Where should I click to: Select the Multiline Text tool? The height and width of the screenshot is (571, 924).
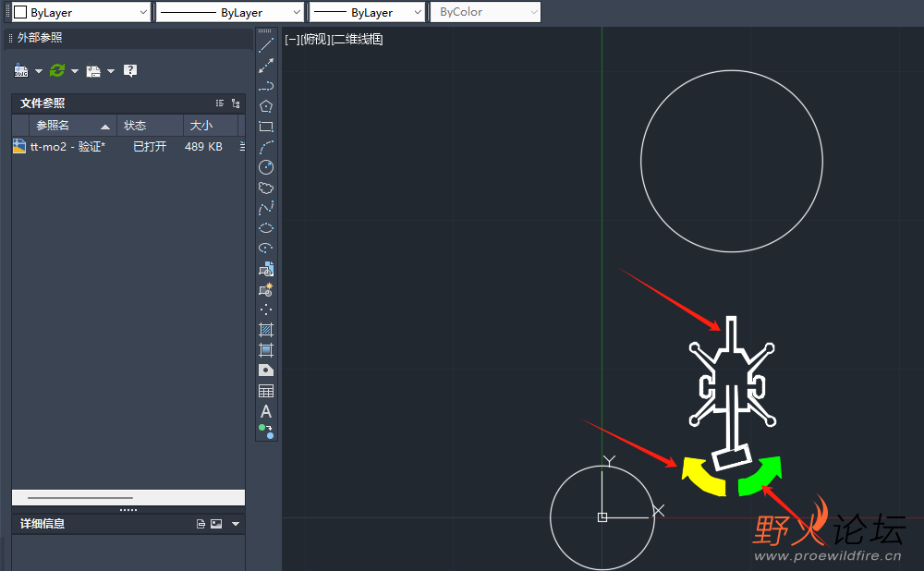266,411
